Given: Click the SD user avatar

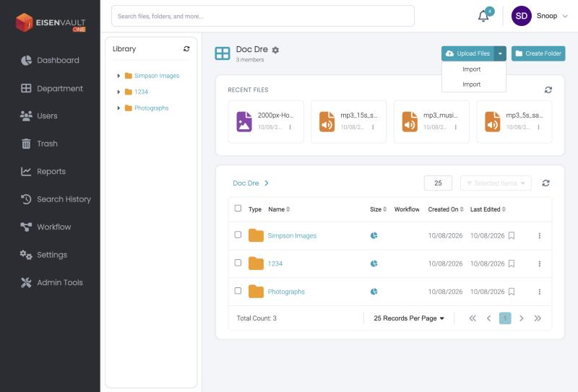Looking at the screenshot, I should 521,16.
